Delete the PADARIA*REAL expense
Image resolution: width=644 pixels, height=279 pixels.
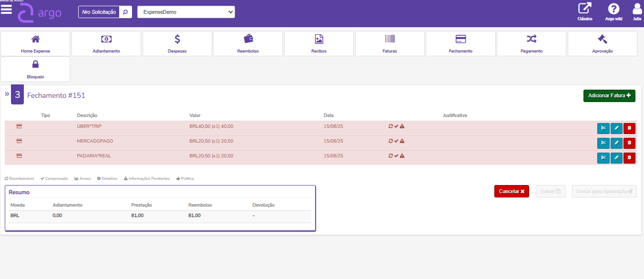coord(629,158)
